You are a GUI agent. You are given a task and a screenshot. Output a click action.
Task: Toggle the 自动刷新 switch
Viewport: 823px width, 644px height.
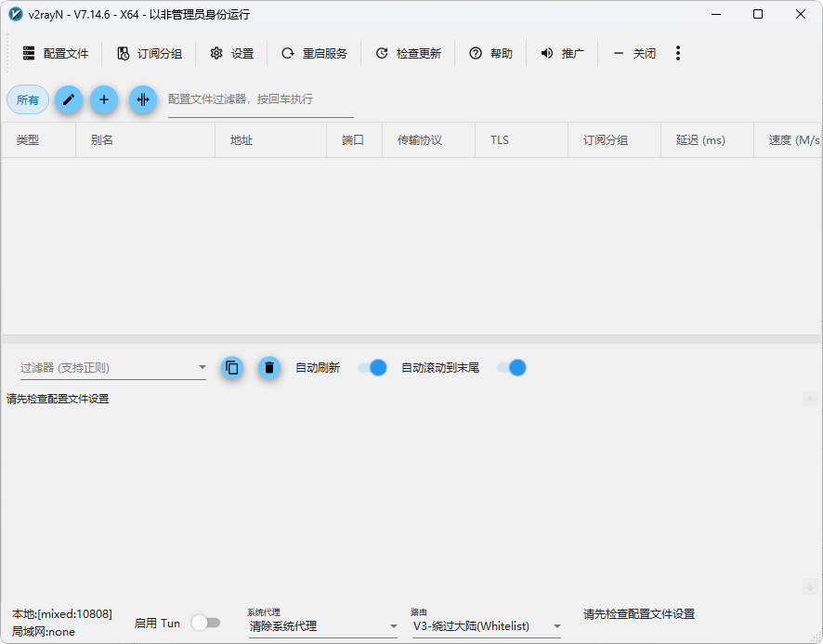coord(372,368)
